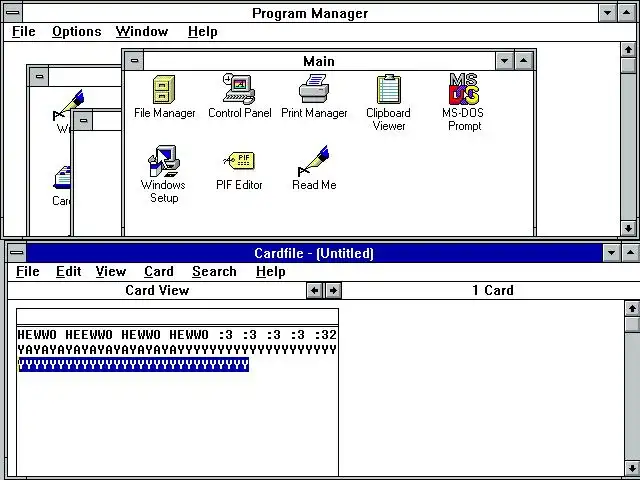Click Program Manager scrollbar up arrow
This screenshot has width=640, height=480.
(628, 50)
